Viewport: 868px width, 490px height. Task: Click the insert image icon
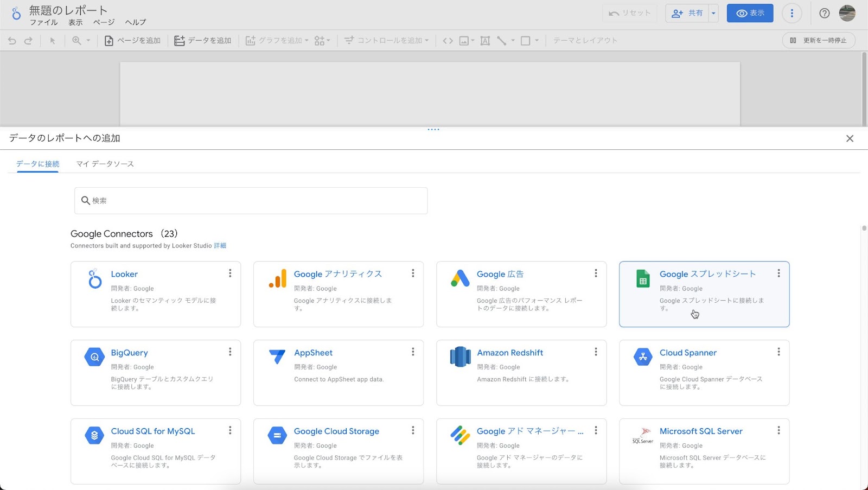click(464, 41)
